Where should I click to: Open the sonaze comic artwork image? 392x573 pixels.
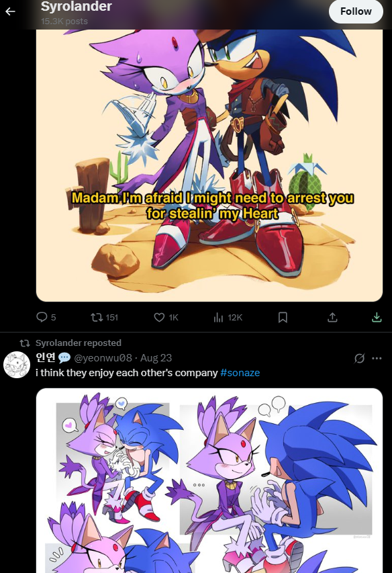[209, 480]
